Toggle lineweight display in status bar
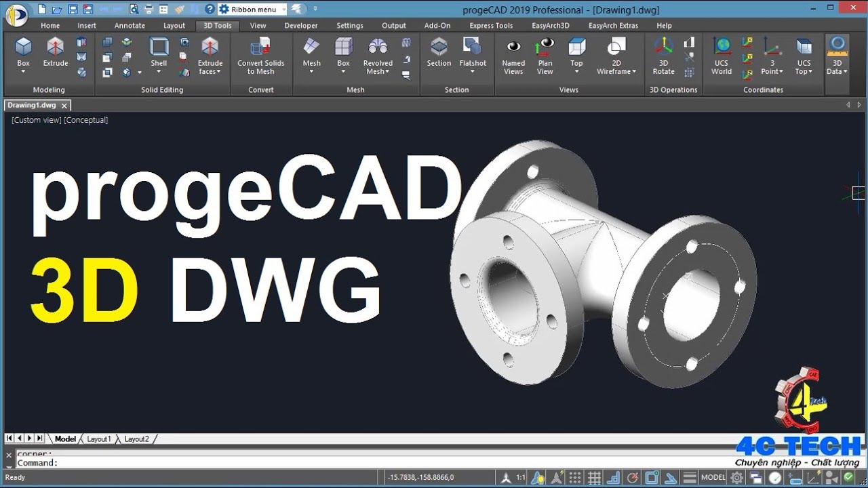This screenshot has width=868, height=488. click(x=690, y=478)
